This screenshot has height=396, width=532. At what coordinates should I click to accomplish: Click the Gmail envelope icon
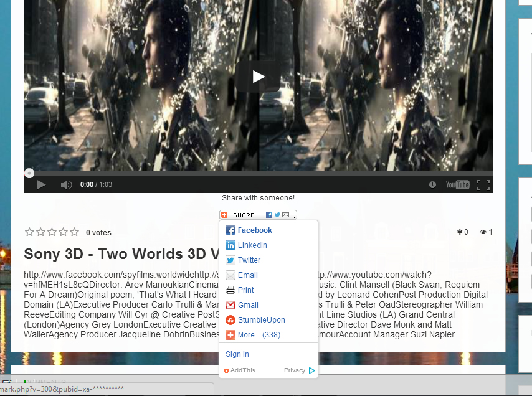230,305
